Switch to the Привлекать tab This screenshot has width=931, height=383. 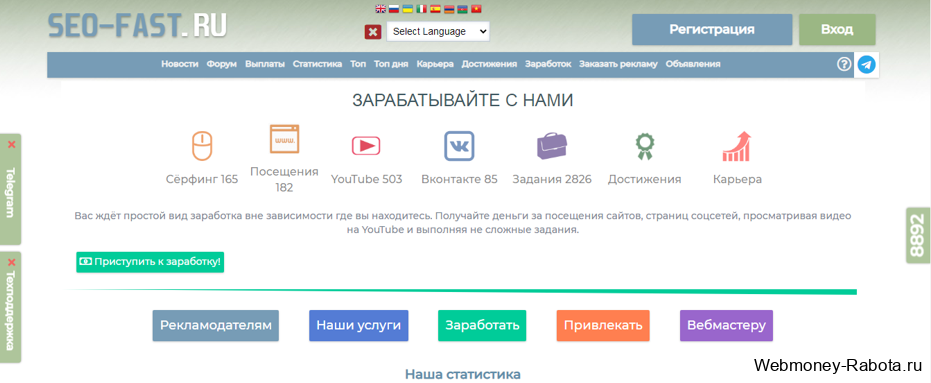tap(603, 325)
